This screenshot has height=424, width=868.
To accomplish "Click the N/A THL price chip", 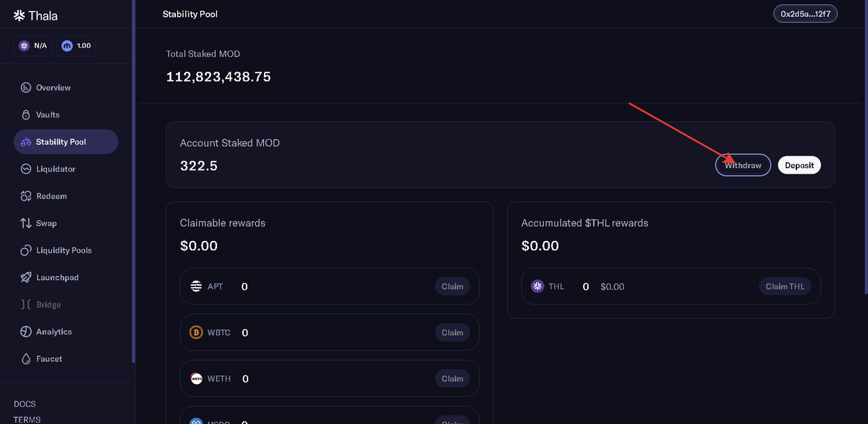I will 33,46.
